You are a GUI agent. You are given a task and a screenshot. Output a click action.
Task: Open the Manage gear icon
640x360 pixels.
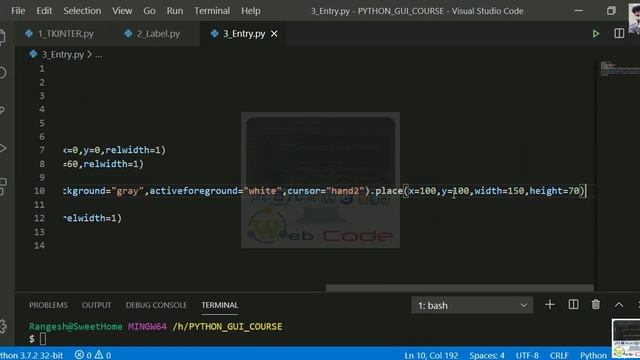[3, 326]
